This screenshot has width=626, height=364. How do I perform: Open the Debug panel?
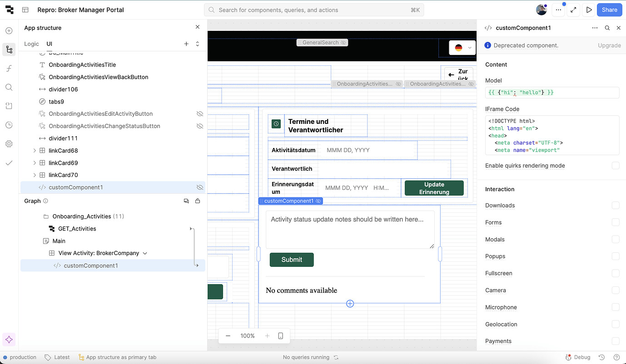point(578,357)
